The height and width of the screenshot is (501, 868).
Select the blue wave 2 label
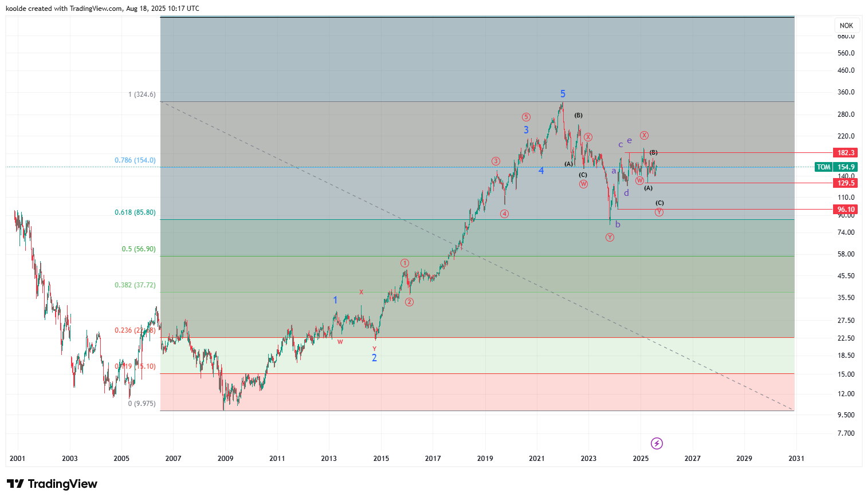(374, 358)
